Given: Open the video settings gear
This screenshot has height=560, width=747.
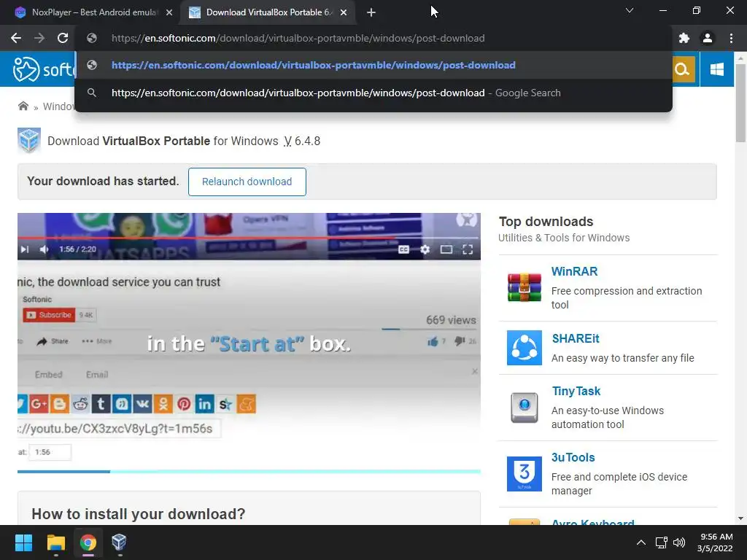Looking at the screenshot, I should (x=425, y=249).
